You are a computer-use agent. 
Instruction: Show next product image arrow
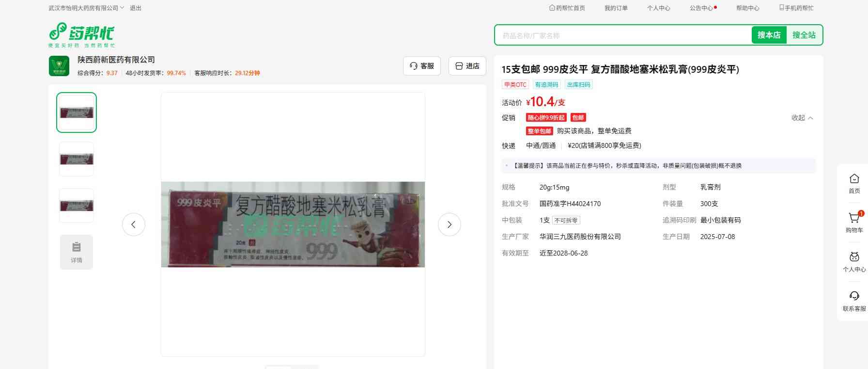click(449, 225)
